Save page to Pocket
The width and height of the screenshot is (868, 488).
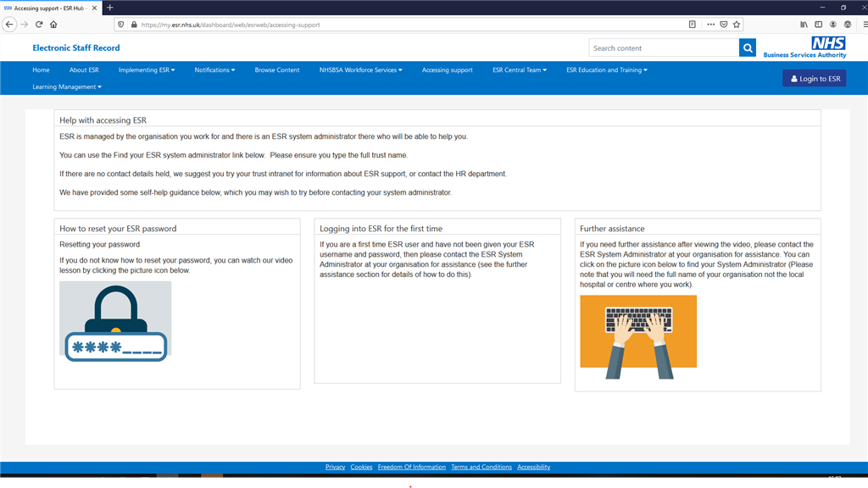724,25
